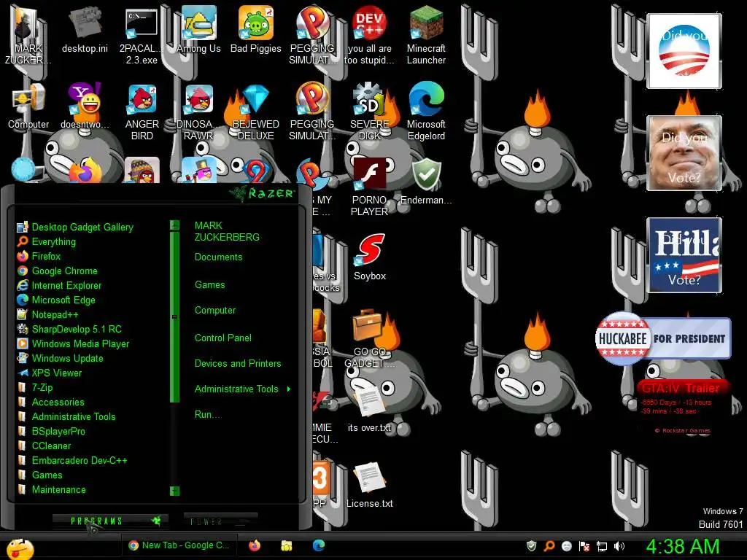Image resolution: width=747 pixels, height=560 pixels.
Task: Click the Obama 'Did you vote?' gadget
Action: (x=684, y=51)
